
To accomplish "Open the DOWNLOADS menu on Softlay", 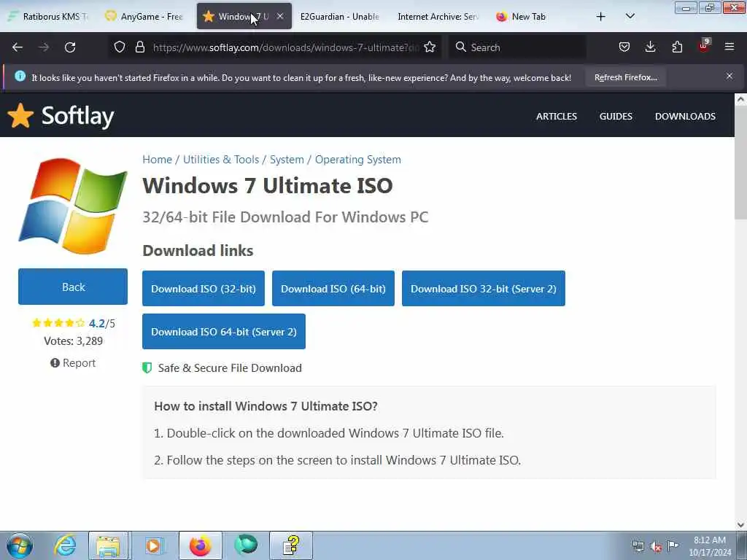I will pyautogui.click(x=685, y=116).
